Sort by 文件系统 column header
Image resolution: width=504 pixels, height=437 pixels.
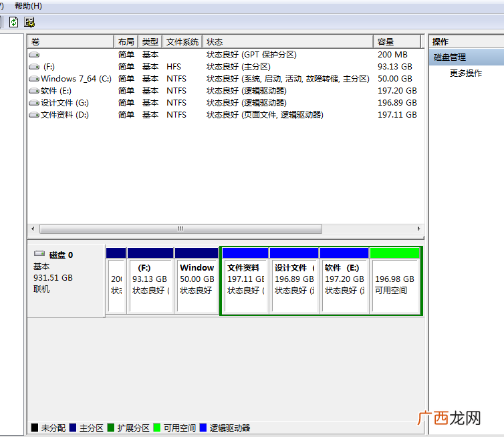tap(182, 42)
